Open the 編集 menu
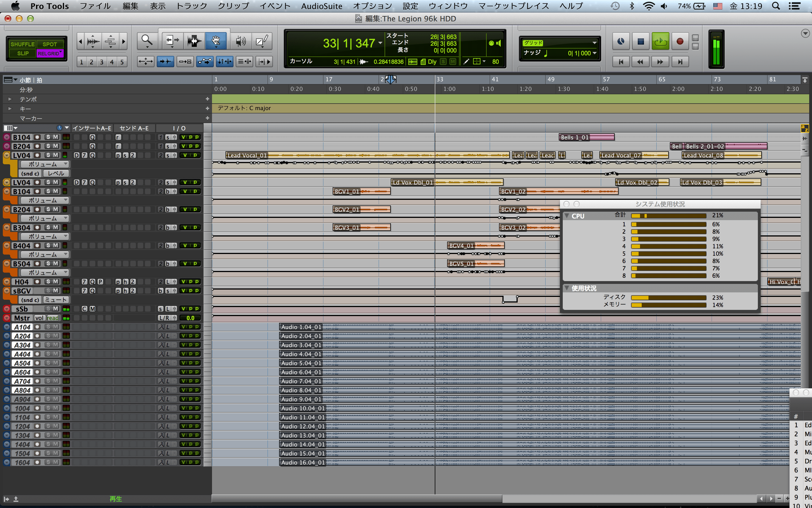Image resolution: width=812 pixels, height=508 pixels. [x=131, y=6]
